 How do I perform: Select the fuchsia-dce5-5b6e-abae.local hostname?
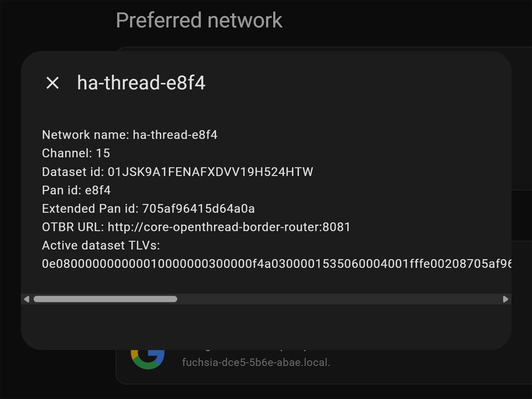tap(256, 362)
